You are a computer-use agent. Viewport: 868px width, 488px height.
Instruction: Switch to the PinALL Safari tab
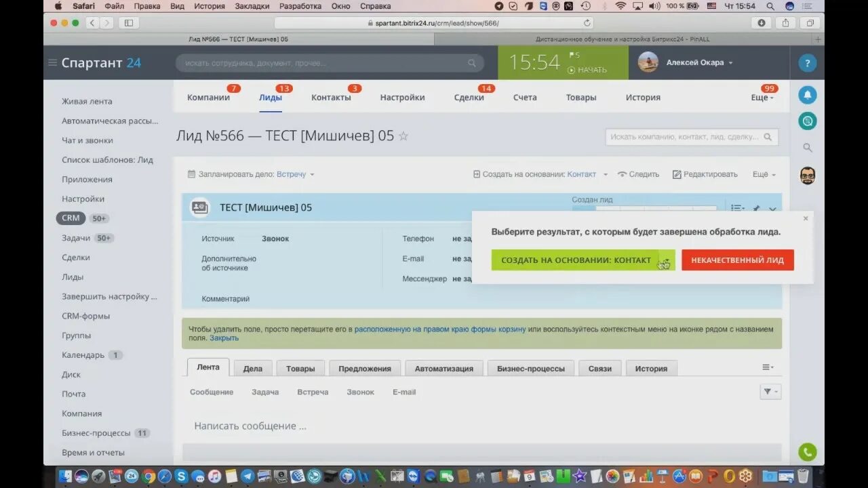(x=623, y=39)
